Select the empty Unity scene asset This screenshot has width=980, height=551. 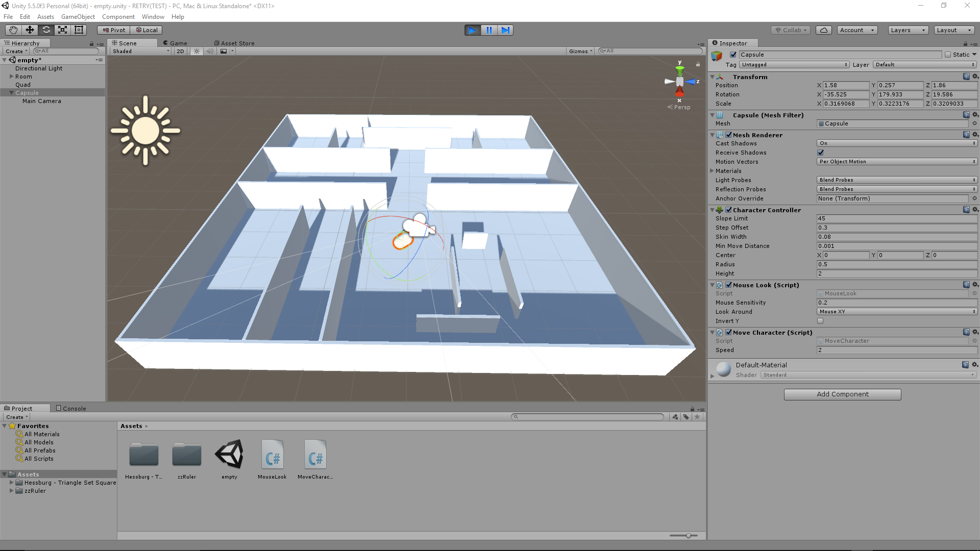[x=229, y=455]
